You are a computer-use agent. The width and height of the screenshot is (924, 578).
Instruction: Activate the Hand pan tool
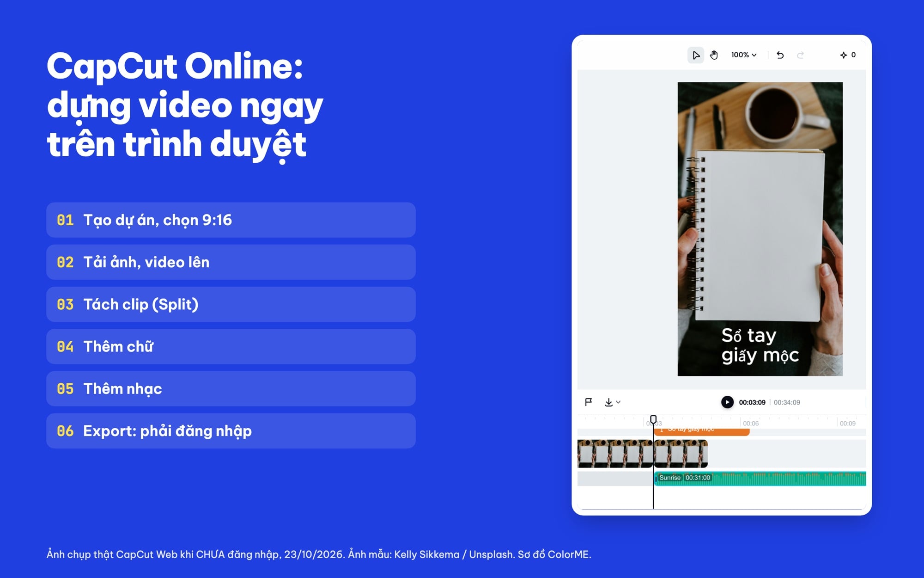(714, 55)
